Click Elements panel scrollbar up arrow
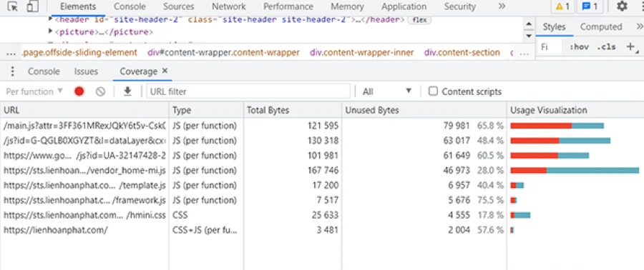 pos(529,24)
